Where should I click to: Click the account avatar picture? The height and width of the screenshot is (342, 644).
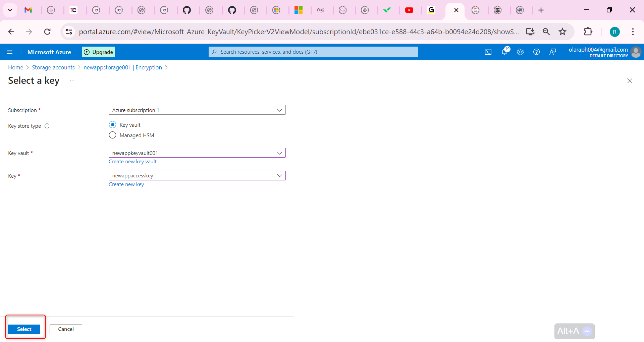point(636,52)
